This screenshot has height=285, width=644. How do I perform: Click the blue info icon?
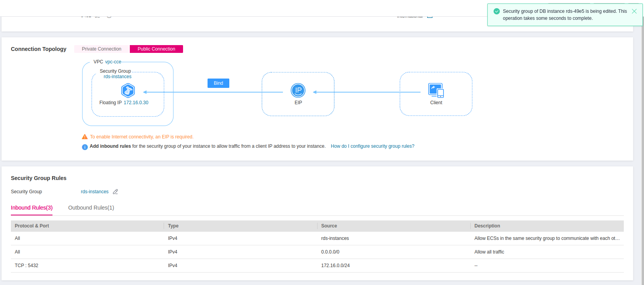point(85,147)
